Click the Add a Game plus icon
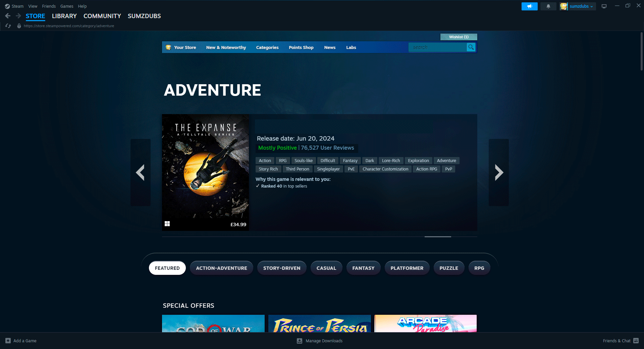 click(8, 341)
